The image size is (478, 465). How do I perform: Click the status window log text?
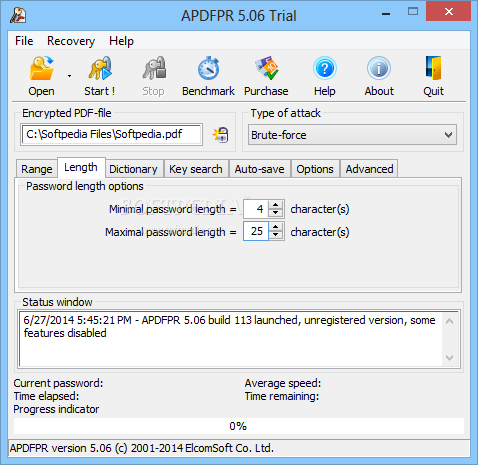click(229, 326)
